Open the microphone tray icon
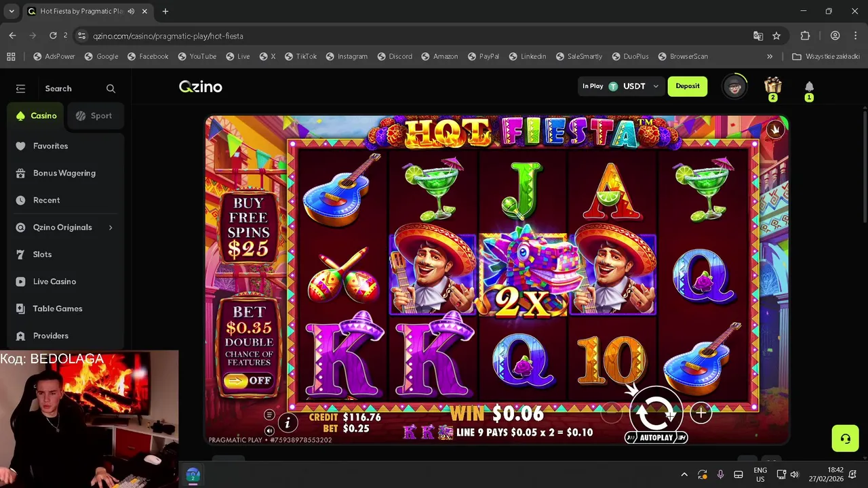This screenshot has height=488, width=868. click(x=720, y=474)
